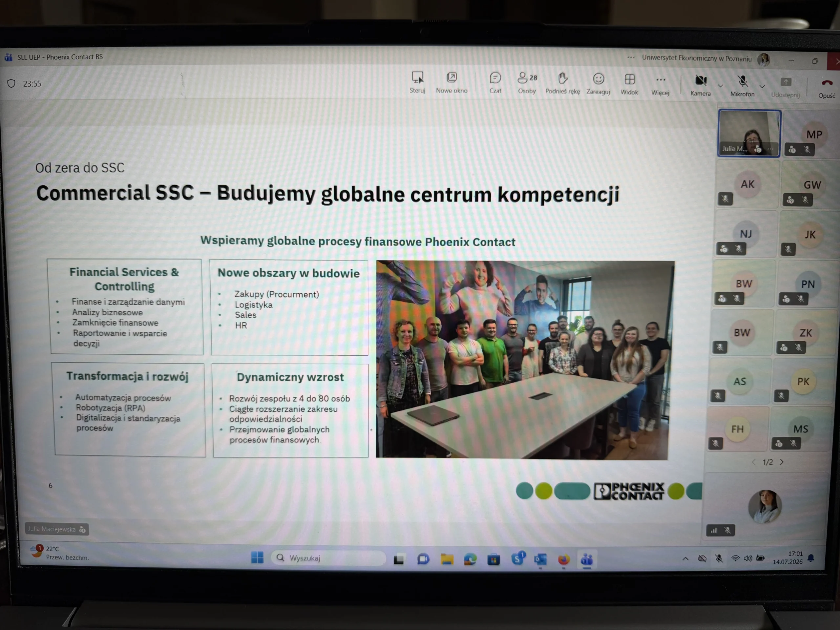Select the AK participant avatar
This screenshot has height=630, width=840.
(x=747, y=184)
